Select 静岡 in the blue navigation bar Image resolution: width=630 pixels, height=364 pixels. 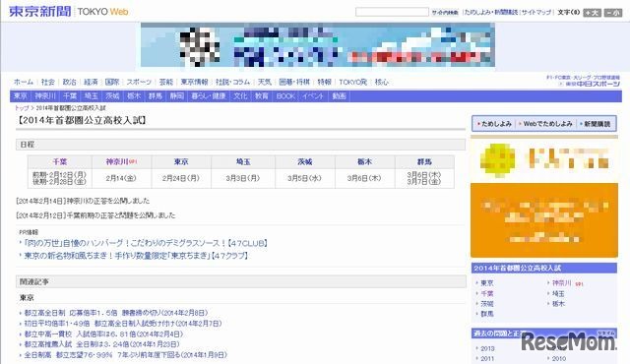[x=176, y=96]
